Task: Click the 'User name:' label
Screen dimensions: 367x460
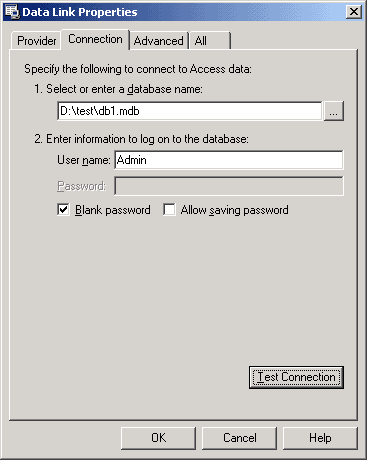Action: (84, 160)
